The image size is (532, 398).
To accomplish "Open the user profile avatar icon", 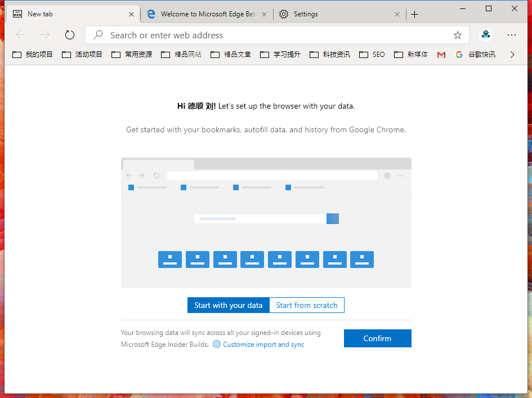I will (486, 34).
